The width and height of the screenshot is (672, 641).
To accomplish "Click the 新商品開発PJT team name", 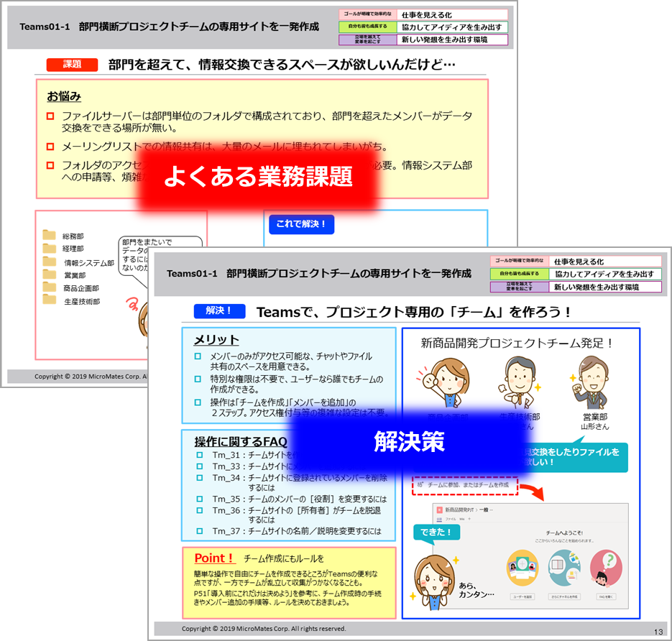I will (x=459, y=510).
